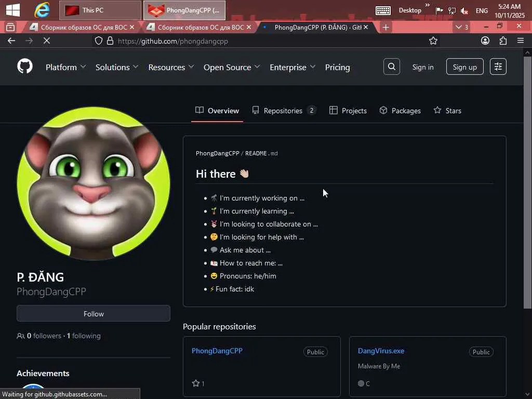
Task: Follow the PhongDangCPP user
Action: 94,313
